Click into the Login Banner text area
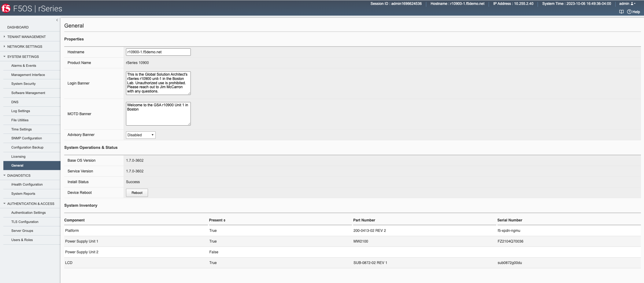Viewport: 644px width, 283px height. (x=158, y=83)
